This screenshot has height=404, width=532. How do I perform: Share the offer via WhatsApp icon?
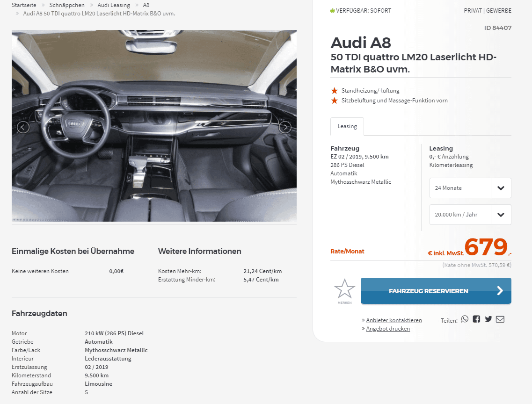tap(465, 319)
